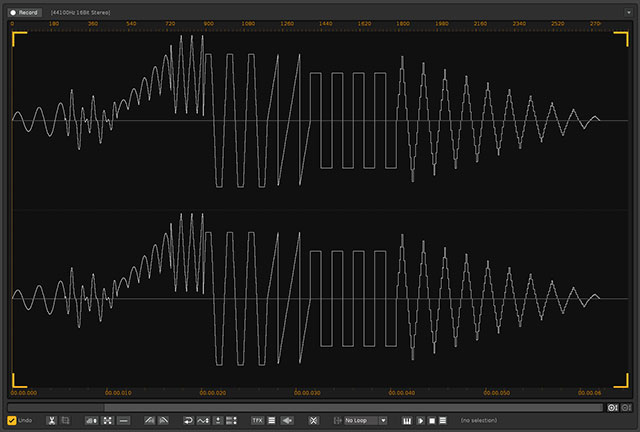640x432 pixels.
Task: Click the piano keyboard icon
Action: pos(407,420)
